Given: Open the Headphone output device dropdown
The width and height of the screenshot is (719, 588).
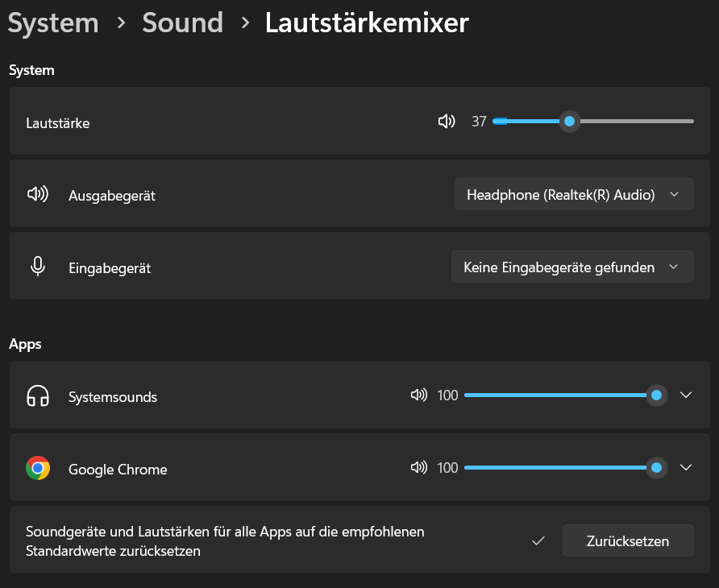Looking at the screenshot, I should (574, 194).
